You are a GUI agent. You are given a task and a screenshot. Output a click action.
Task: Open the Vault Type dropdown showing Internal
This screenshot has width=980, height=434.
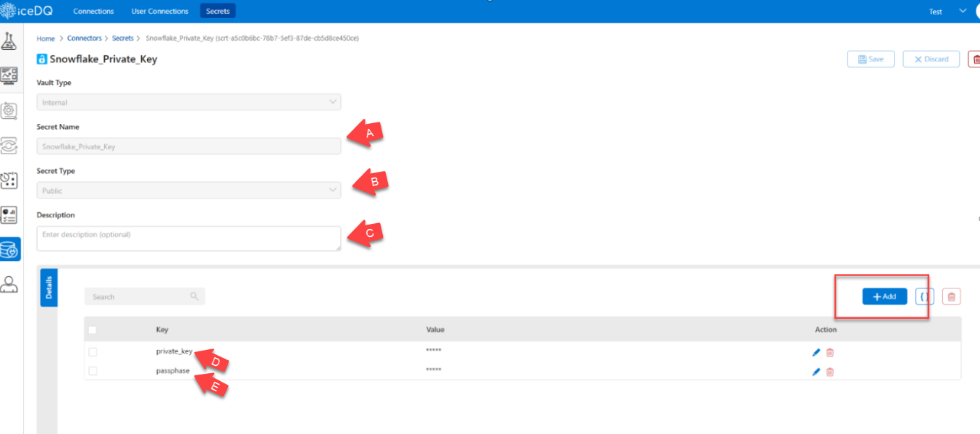(x=188, y=101)
